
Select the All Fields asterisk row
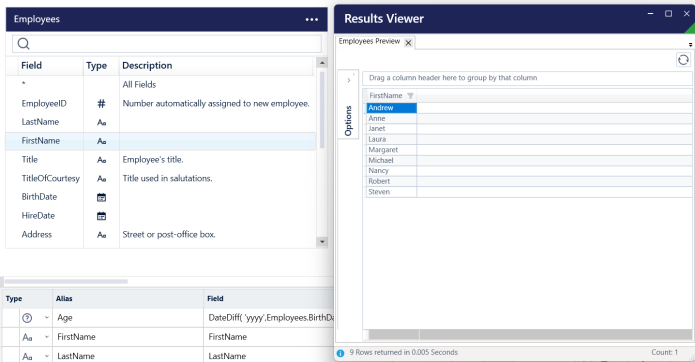160,84
